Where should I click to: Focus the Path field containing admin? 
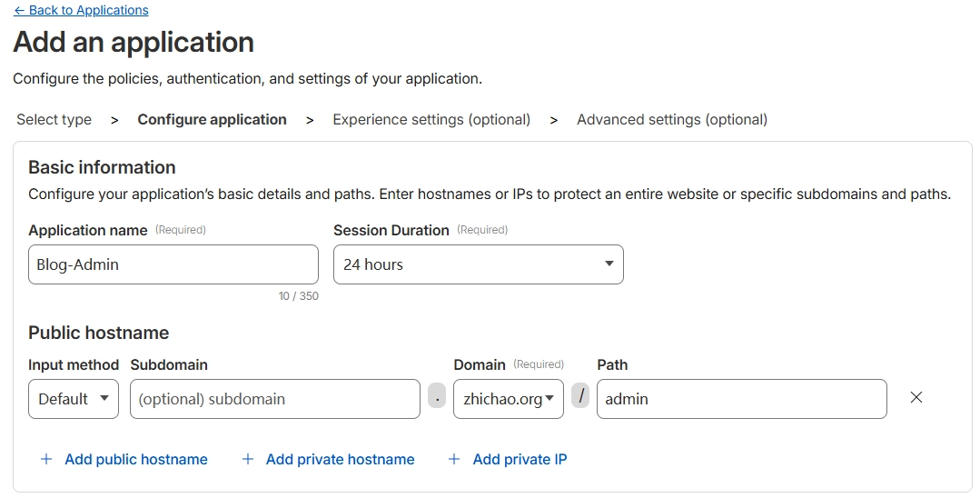(x=740, y=399)
